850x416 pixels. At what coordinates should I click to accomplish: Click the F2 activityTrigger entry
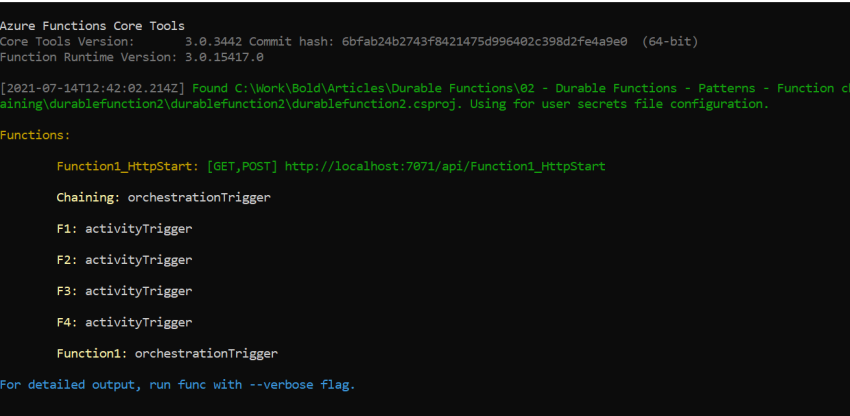[124, 260]
